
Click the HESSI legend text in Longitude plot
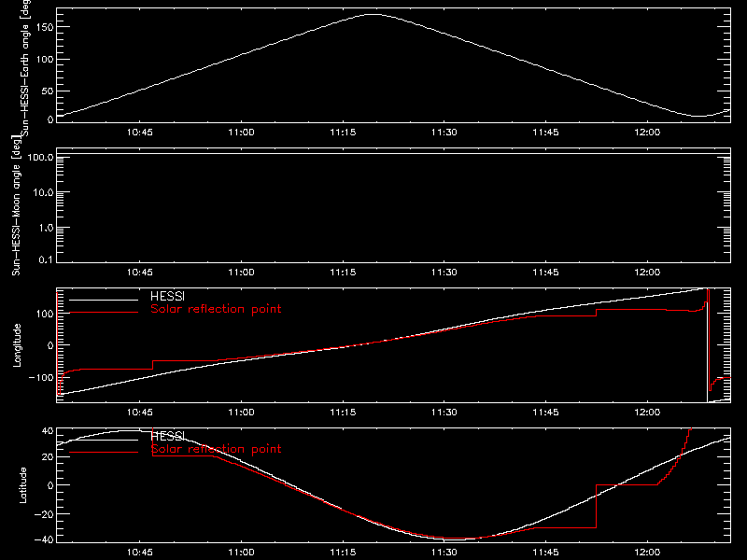[167, 296]
